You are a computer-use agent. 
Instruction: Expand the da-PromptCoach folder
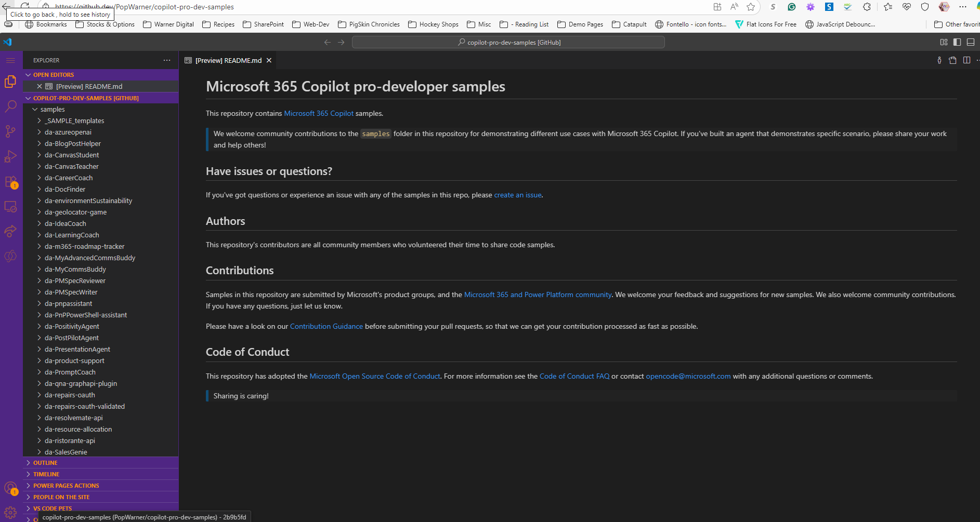click(101, 372)
